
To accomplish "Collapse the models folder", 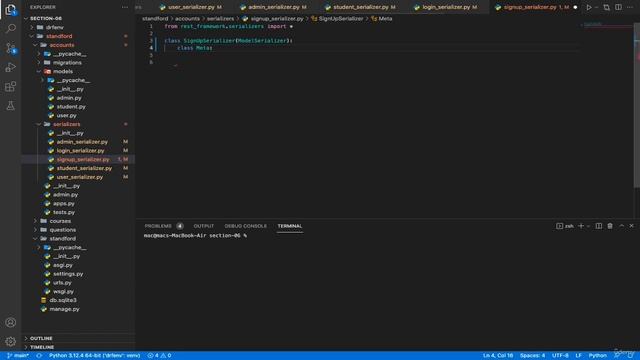I will point(78,71).
